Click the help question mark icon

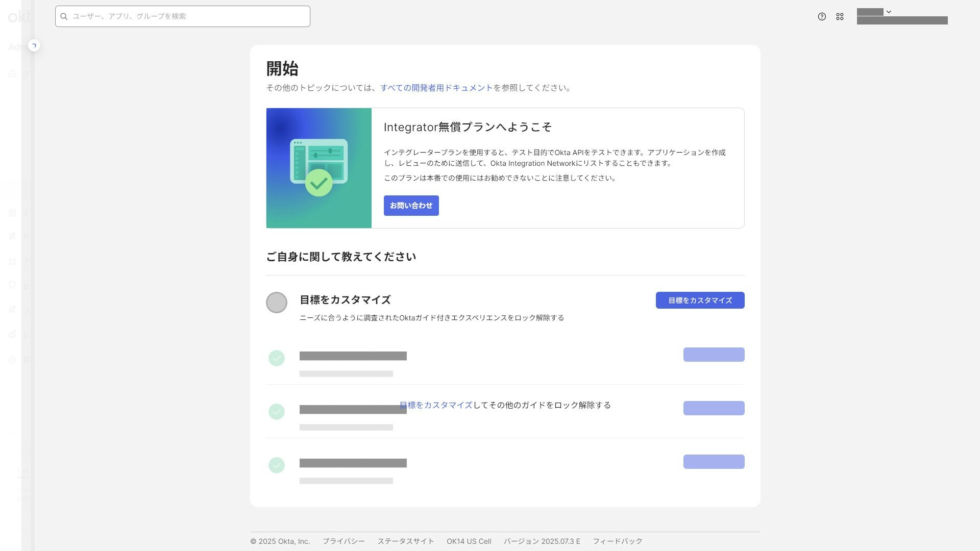(822, 17)
